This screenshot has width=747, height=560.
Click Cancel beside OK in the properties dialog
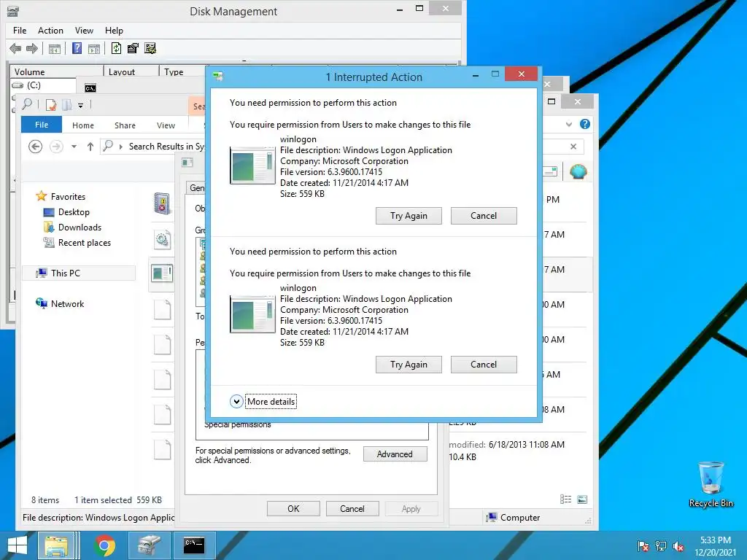pyautogui.click(x=352, y=508)
